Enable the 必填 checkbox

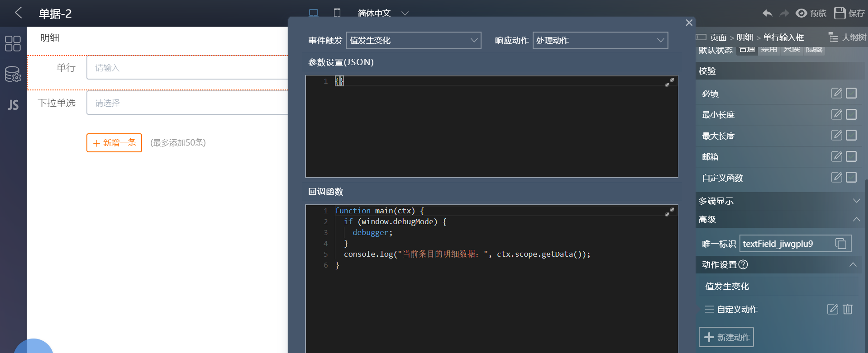851,93
